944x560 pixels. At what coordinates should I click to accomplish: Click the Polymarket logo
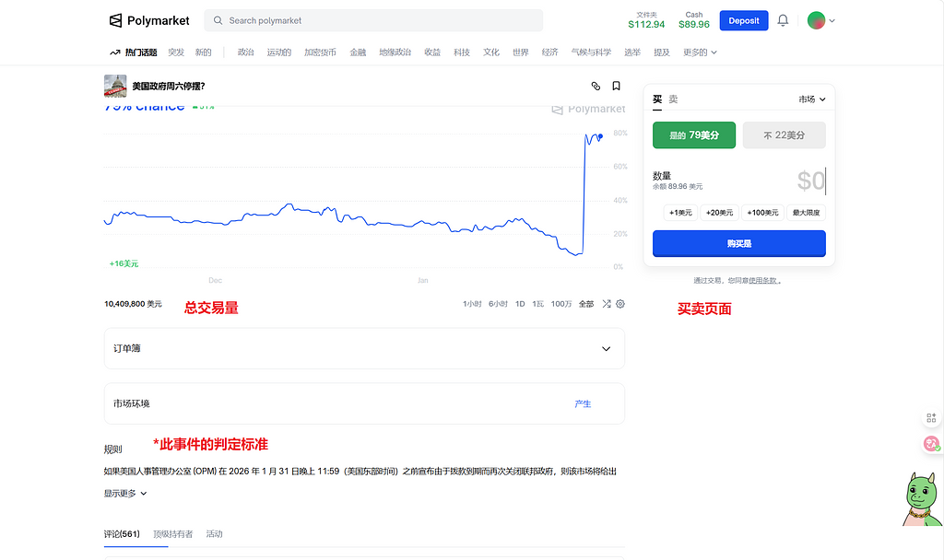coord(148,20)
